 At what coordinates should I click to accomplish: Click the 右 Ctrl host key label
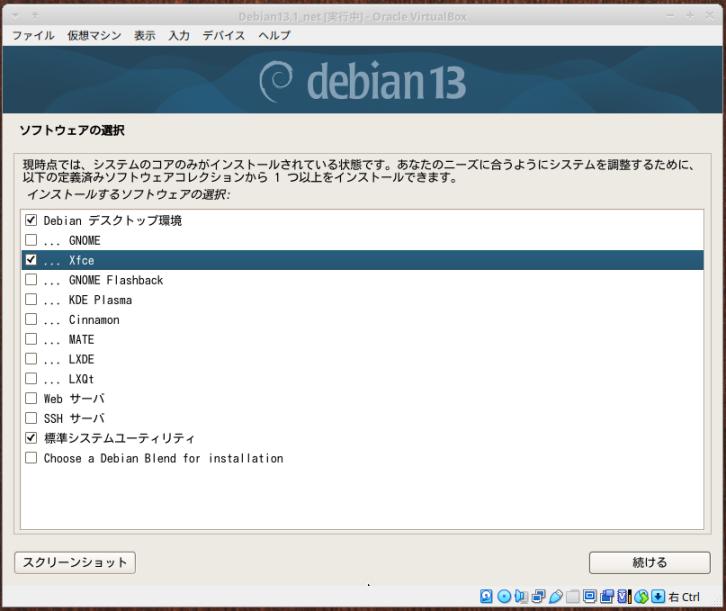click(684, 597)
